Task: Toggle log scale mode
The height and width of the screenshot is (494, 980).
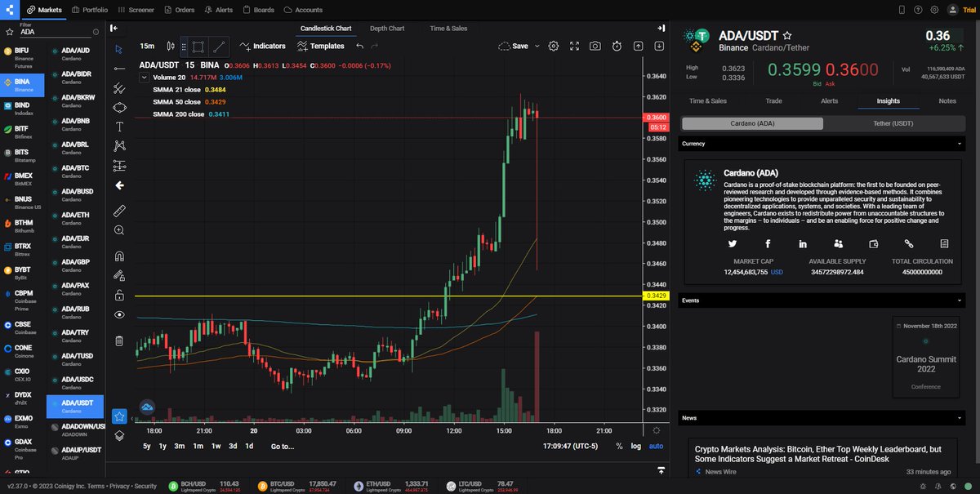Action: pyautogui.click(x=636, y=446)
